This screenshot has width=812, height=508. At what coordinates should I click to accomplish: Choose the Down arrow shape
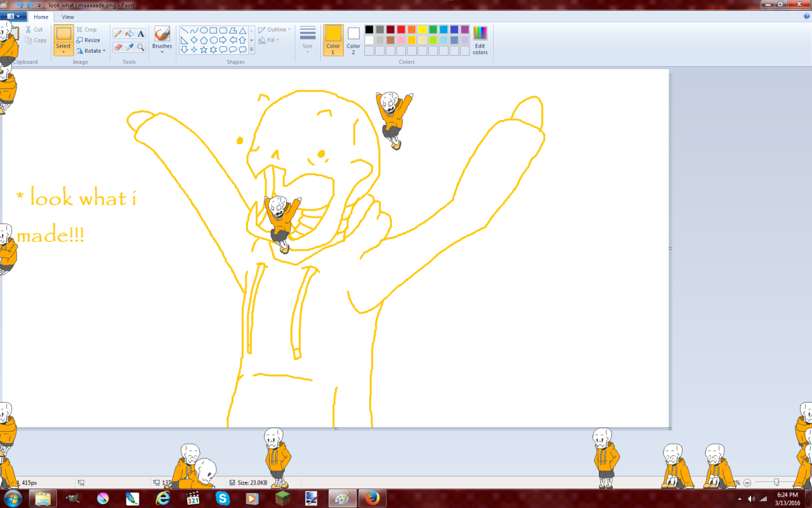coord(184,50)
